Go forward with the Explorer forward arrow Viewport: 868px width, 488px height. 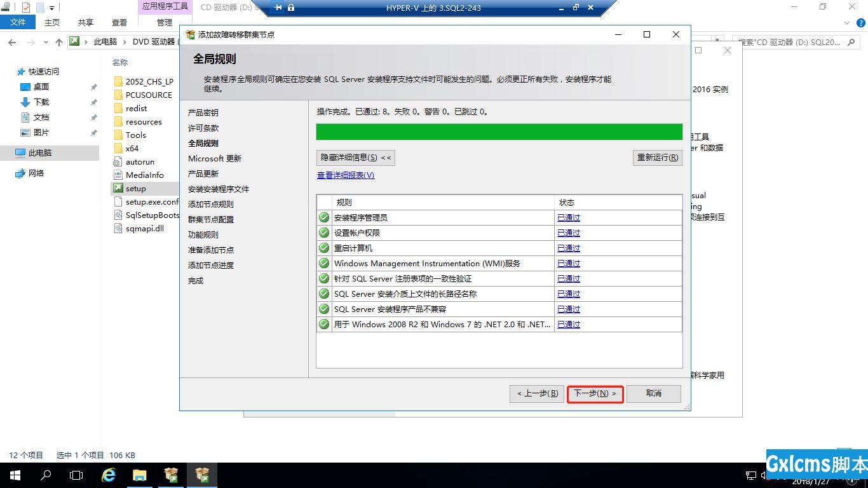pyautogui.click(x=32, y=42)
